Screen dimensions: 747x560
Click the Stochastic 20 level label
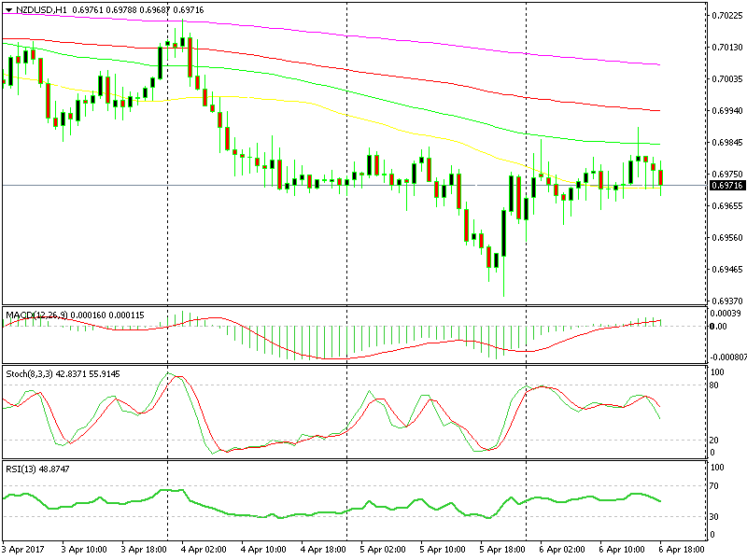point(714,440)
